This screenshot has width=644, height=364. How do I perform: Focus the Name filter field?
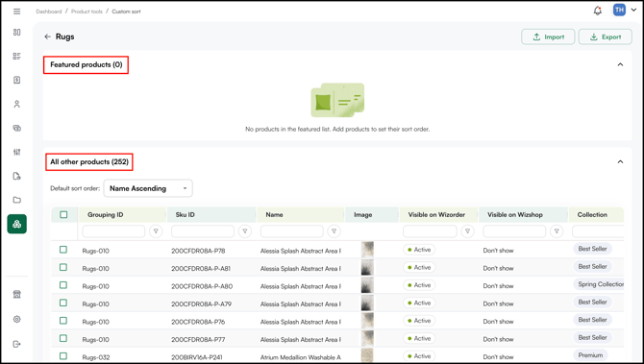(x=292, y=231)
